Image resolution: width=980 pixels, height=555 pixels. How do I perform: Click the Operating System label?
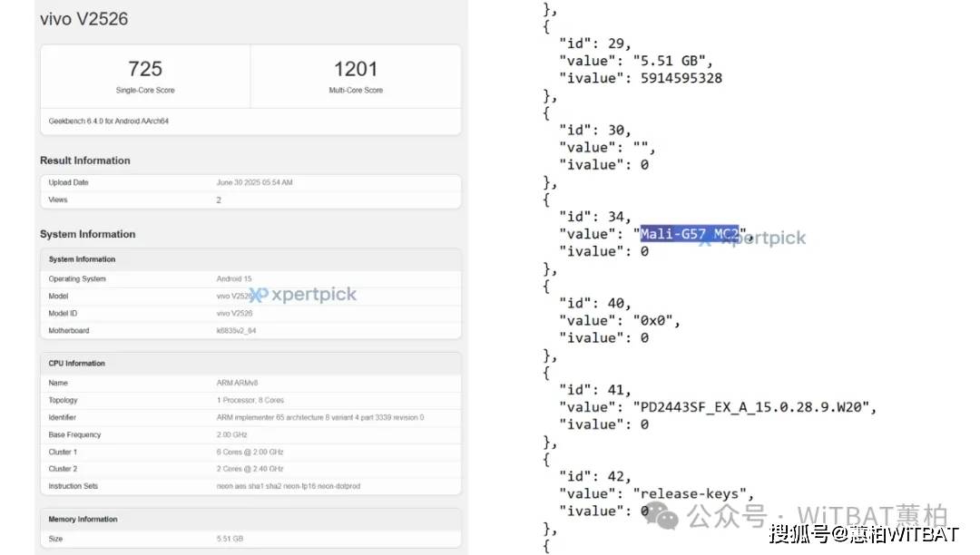pyautogui.click(x=77, y=279)
